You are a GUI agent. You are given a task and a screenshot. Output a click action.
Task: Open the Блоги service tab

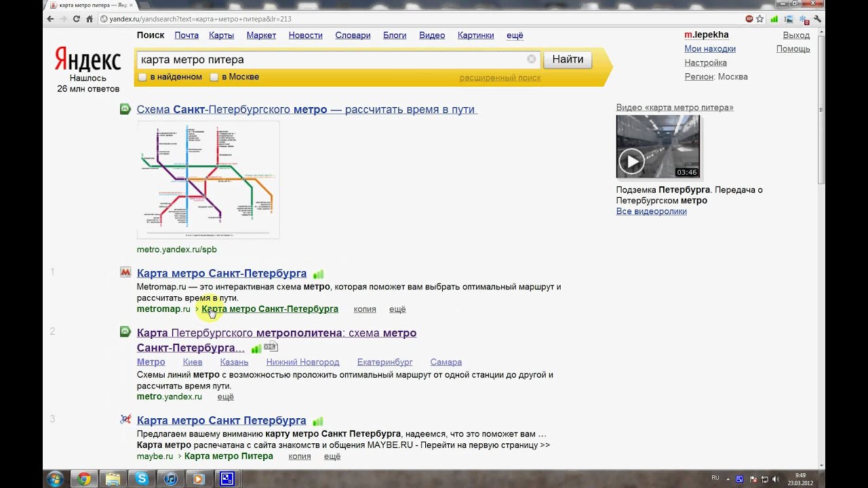[395, 35]
